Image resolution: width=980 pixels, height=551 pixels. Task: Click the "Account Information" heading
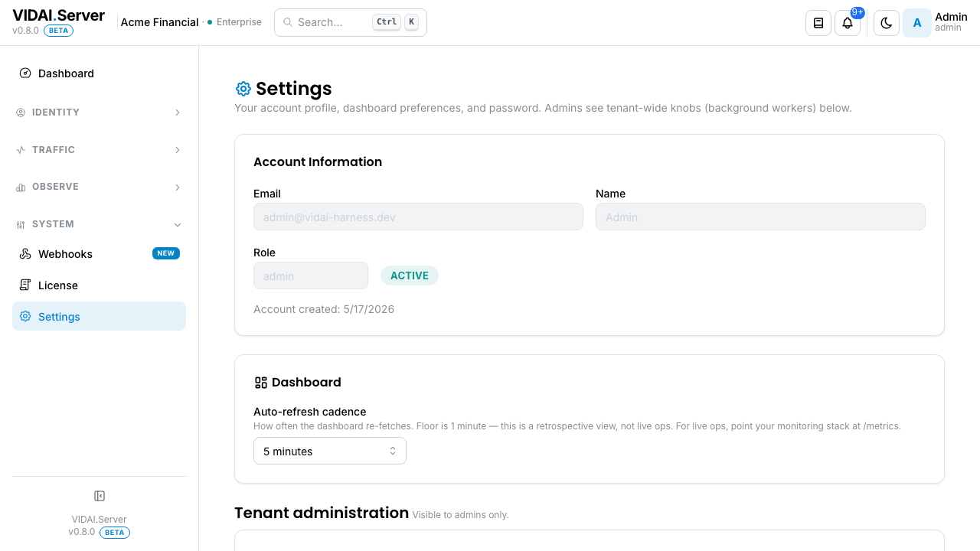[318, 161]
